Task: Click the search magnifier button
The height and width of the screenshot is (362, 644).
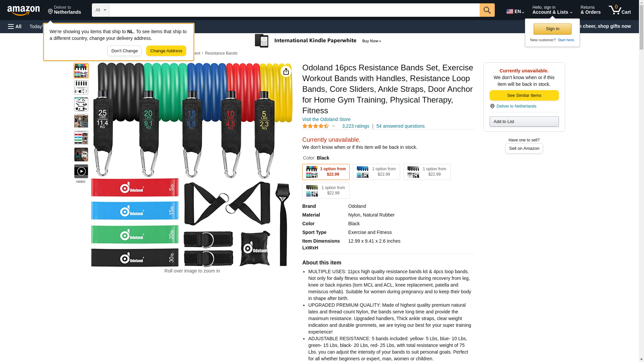Action: [487, 10]
